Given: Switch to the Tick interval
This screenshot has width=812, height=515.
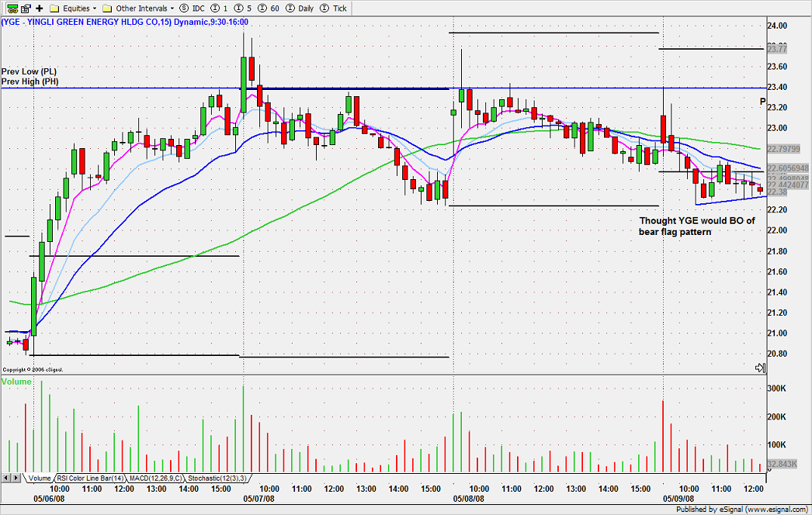Looking at the screenshot, I should point(334,9).
